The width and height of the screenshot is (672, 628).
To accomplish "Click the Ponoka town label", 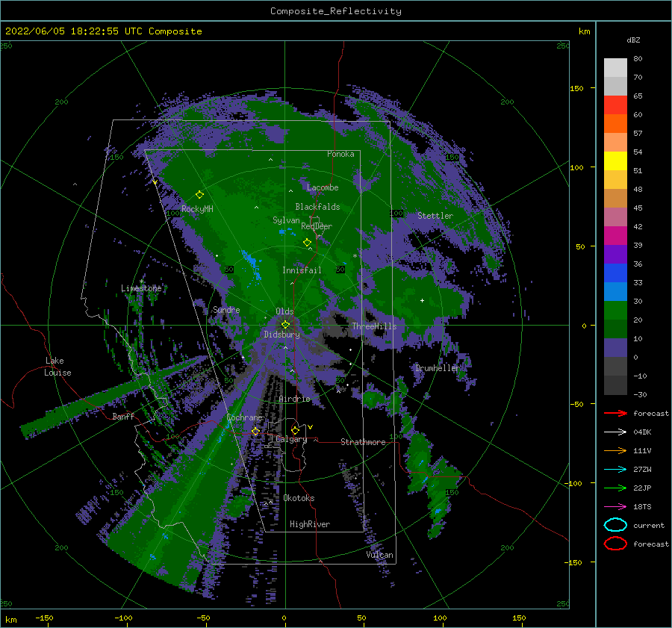I will pyautogui.click(x=340, y=154).
